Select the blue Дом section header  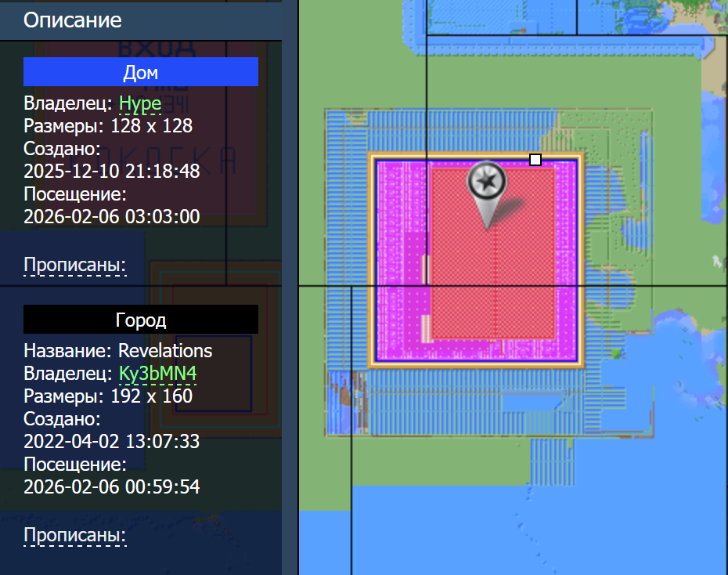(141, 72)
